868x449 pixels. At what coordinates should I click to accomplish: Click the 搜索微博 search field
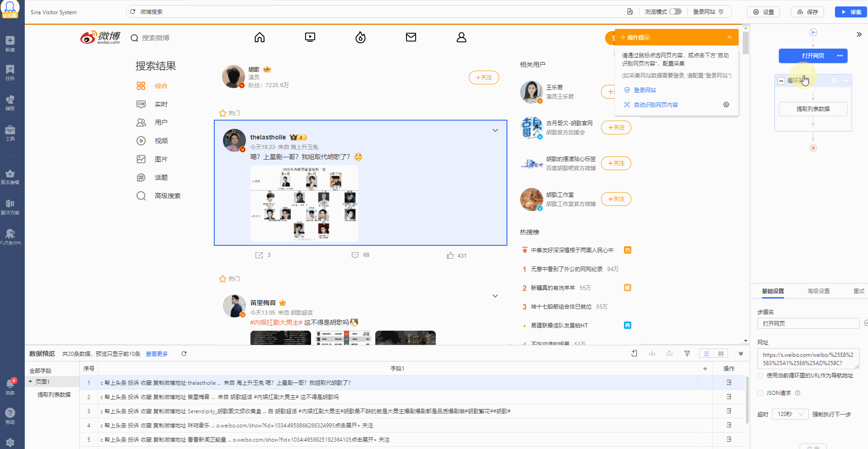[x=155, y=38]
